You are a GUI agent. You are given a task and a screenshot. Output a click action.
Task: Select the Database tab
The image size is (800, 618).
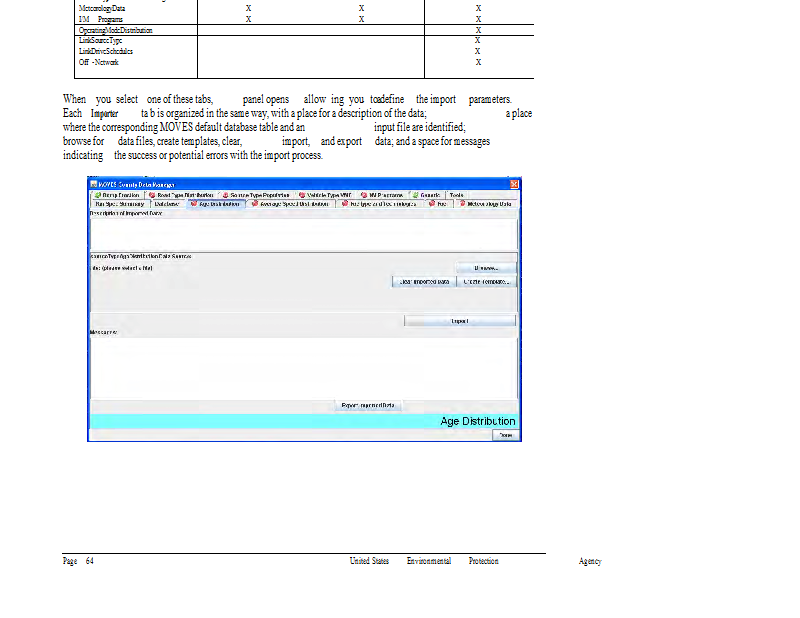tap(167, 203)
